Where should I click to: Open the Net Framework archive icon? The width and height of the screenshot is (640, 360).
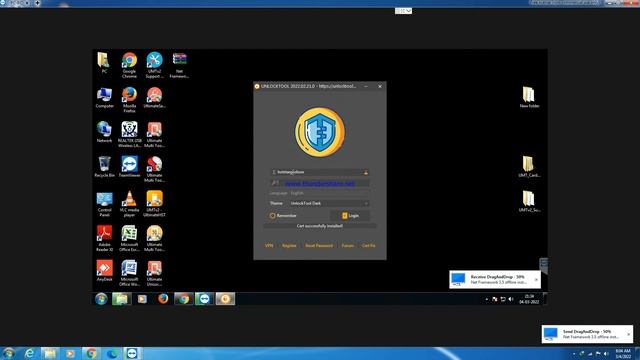tap(179, 65)
